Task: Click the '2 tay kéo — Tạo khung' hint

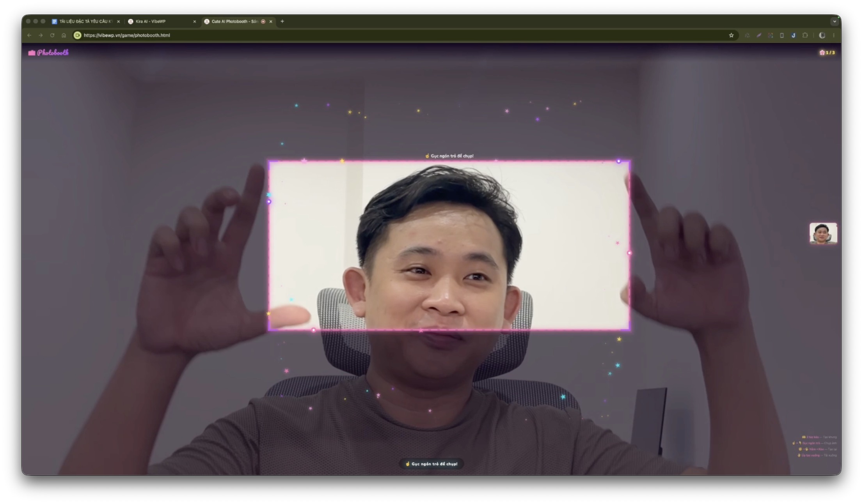Action: coord(819,437)
